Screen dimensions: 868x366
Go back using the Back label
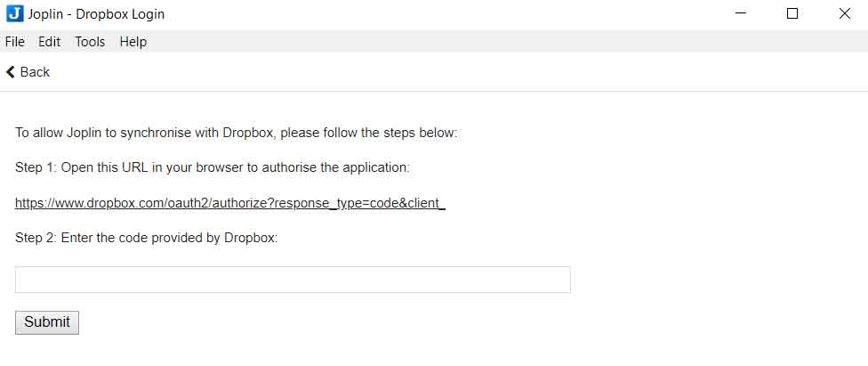point(35,72)
